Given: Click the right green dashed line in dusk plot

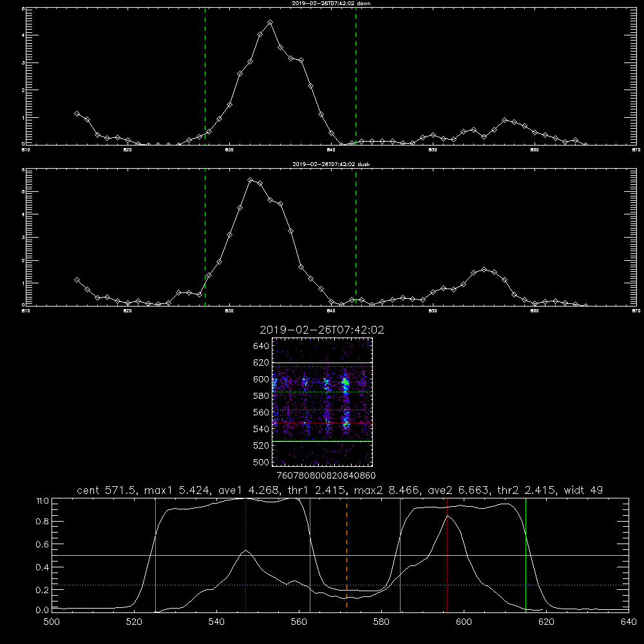Looking at the screenshot, I should tap(355, 237).
